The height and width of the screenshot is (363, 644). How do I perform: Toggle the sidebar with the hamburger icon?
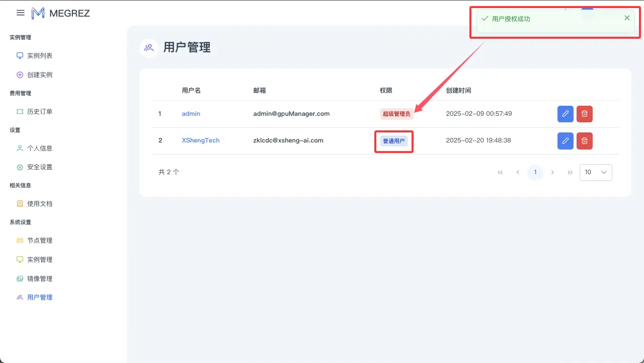click(20, 13)
